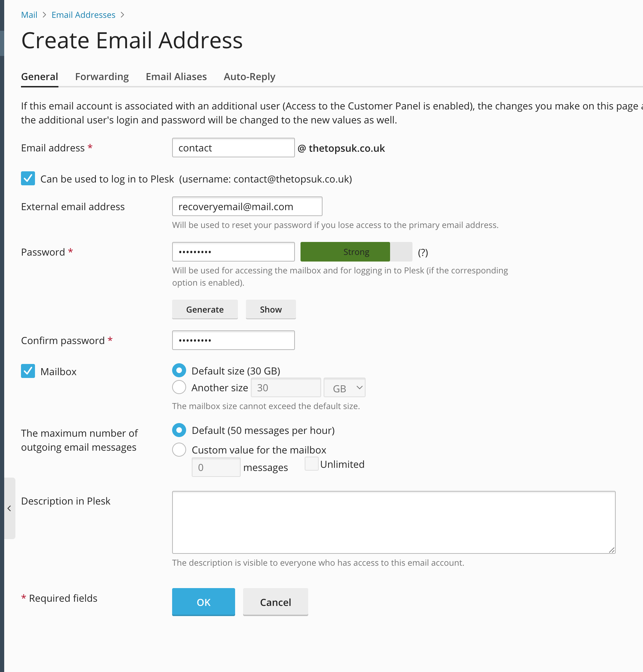The image size is (643, 672).
Task: Collapse the left side panel
Action: coord(9,509)
